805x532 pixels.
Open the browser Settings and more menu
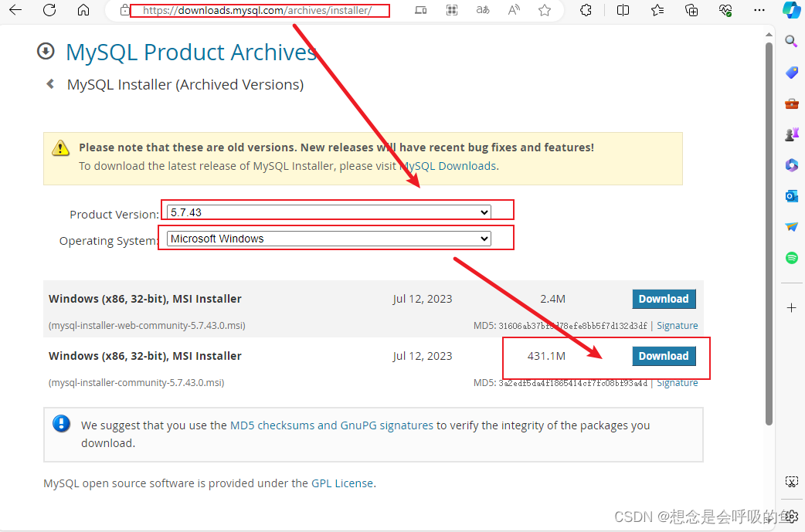tap(759, 10)
